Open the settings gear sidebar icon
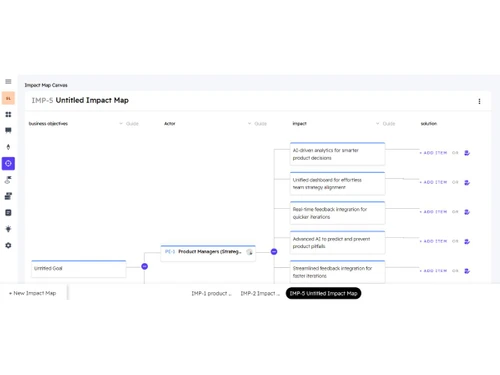The height and width of the screenshot is (375, 500). [8, 245]
